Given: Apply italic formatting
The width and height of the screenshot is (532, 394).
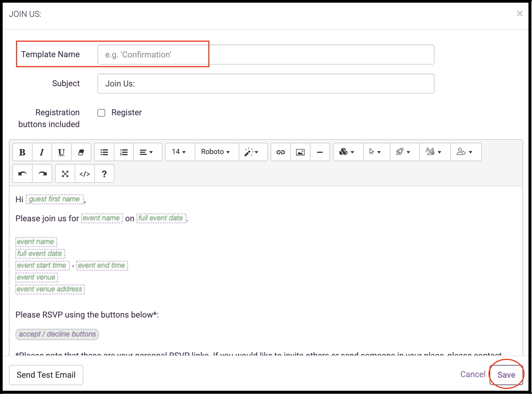Looking at the screenshot, I should (42, 152).
